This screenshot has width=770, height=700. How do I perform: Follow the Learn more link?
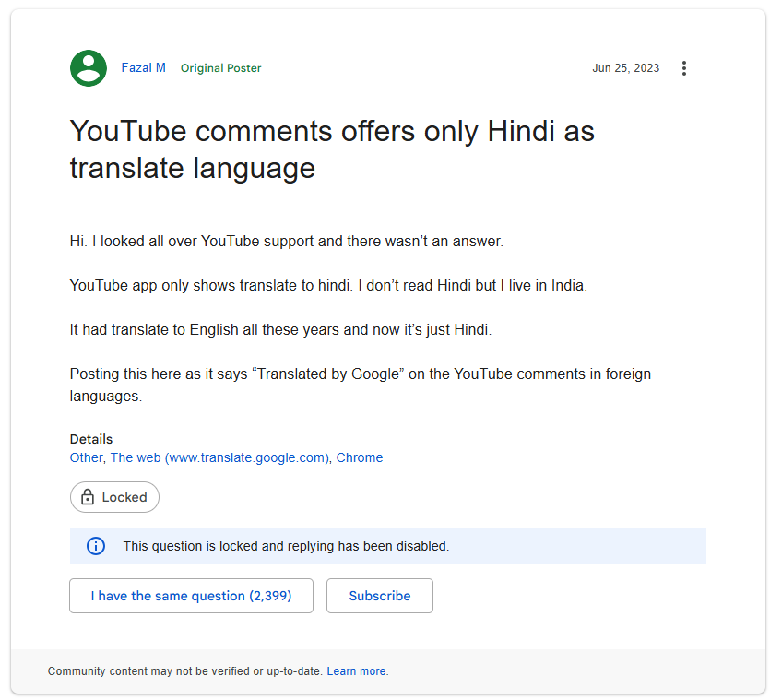(357, 671)
